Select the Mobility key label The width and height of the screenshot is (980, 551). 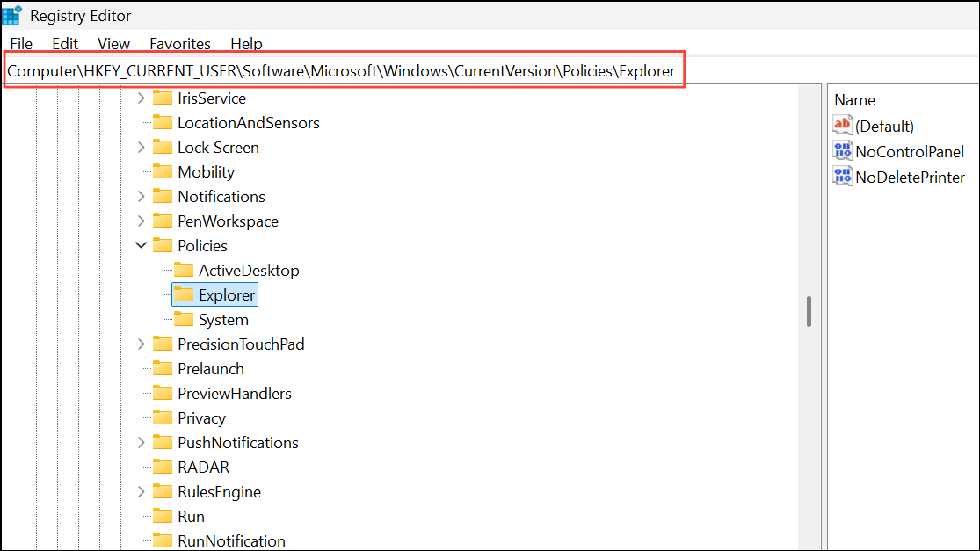coord(207,171)
